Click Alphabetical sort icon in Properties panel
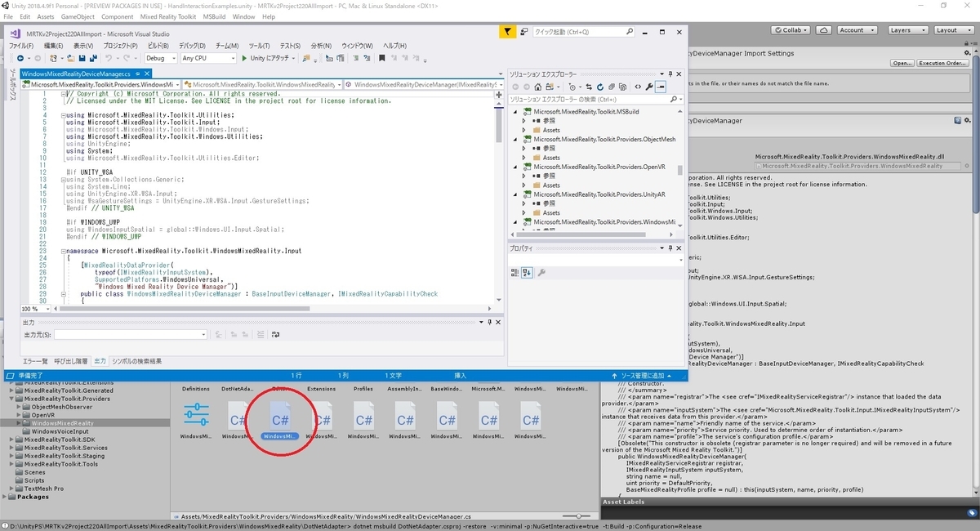Viewport: 980px width, 531px height. pyautogui.click(x=527, y=273)
